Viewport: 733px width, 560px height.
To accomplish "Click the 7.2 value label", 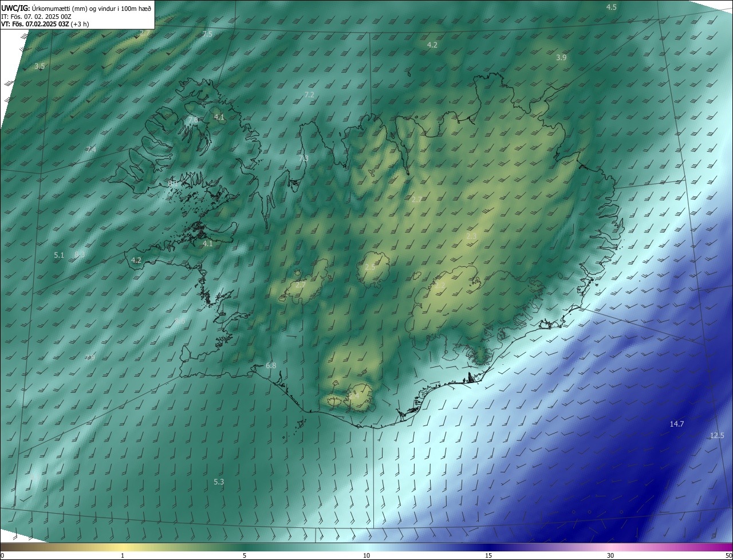I will [x=309, y=94].
